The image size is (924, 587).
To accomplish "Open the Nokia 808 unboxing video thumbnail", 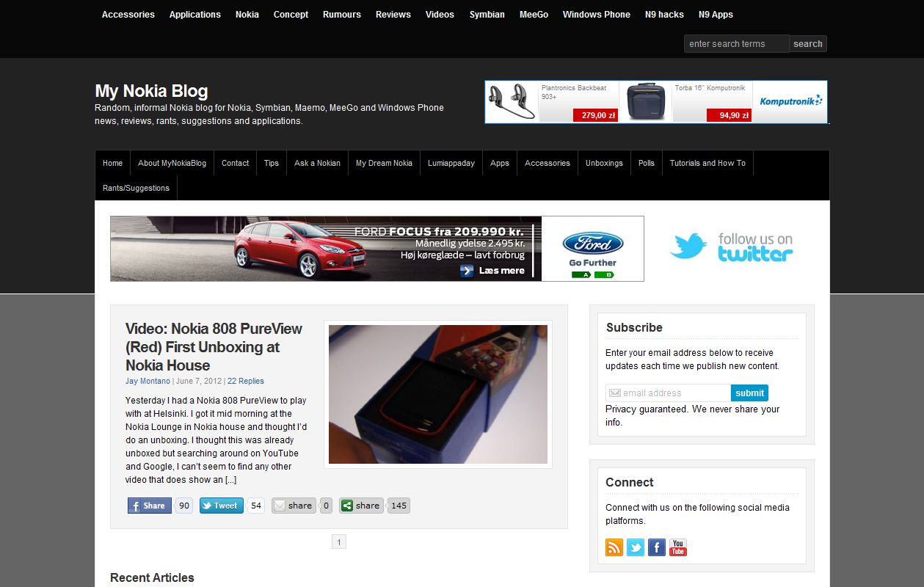I will pos(438,395).
